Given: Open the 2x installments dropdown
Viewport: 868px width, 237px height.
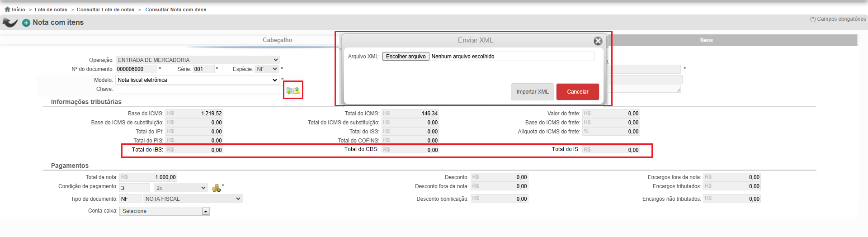Looking at the screenshot, I should 181,188.
